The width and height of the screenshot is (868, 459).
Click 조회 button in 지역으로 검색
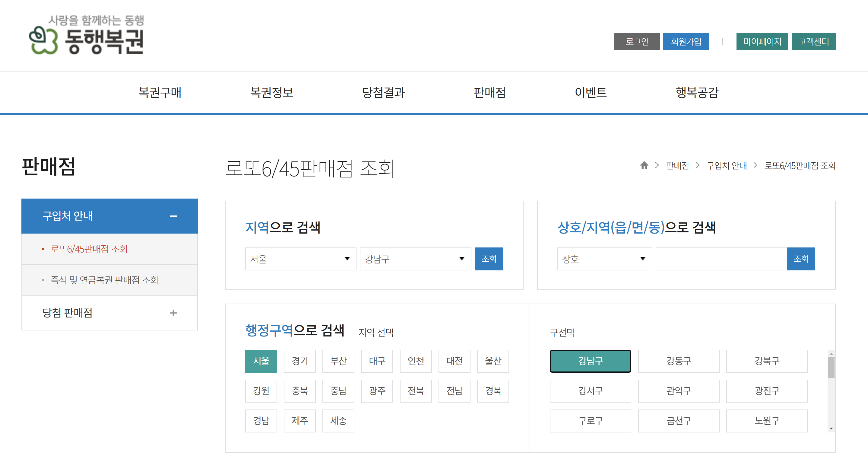(x=488, y=259)
